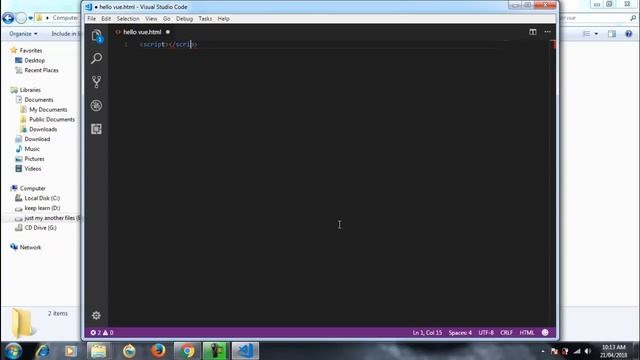640x360 pixels.
Task: Click the feedback smiley in status bar
Action: (545, 332)
